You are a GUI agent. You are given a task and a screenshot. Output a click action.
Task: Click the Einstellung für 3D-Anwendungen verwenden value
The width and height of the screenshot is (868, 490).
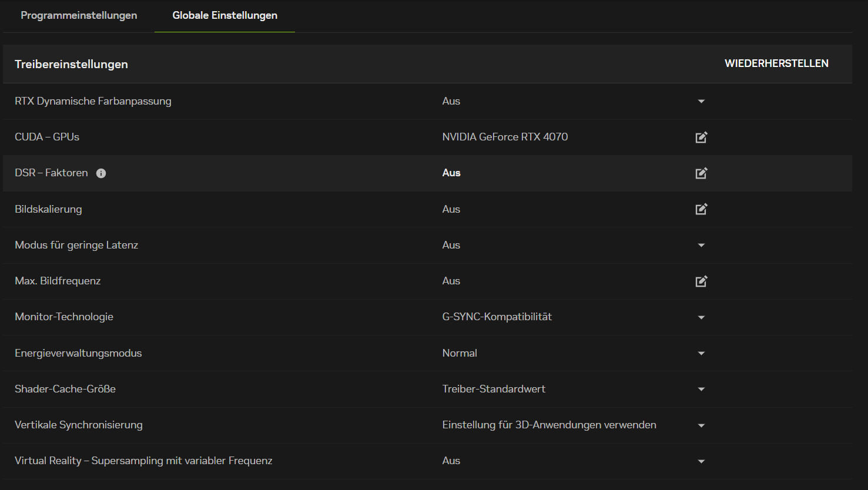549,425
